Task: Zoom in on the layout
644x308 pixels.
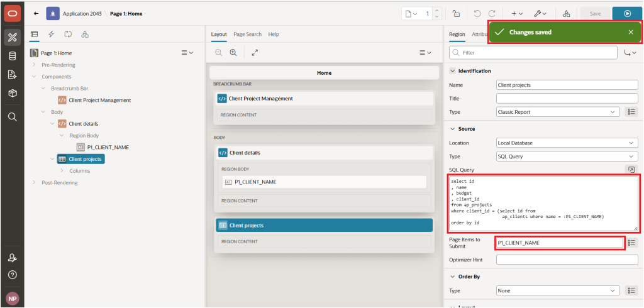Action: coord(233,53)
